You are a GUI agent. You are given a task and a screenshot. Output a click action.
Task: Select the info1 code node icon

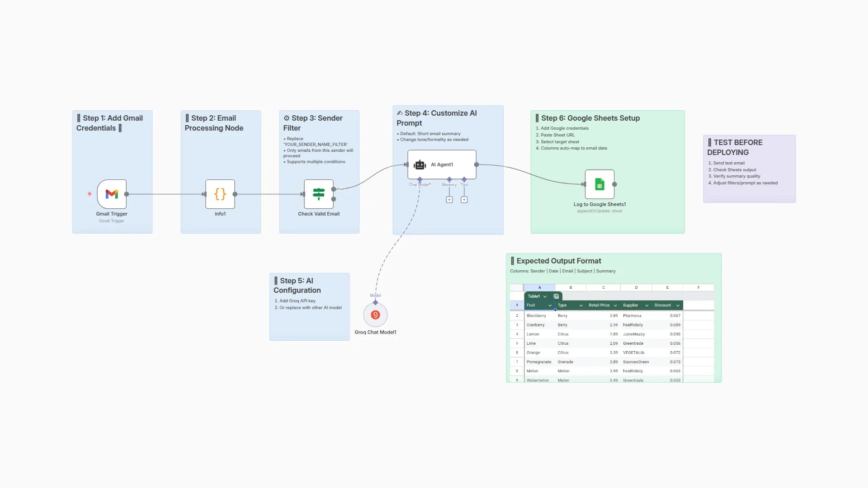tap(220, 194)
